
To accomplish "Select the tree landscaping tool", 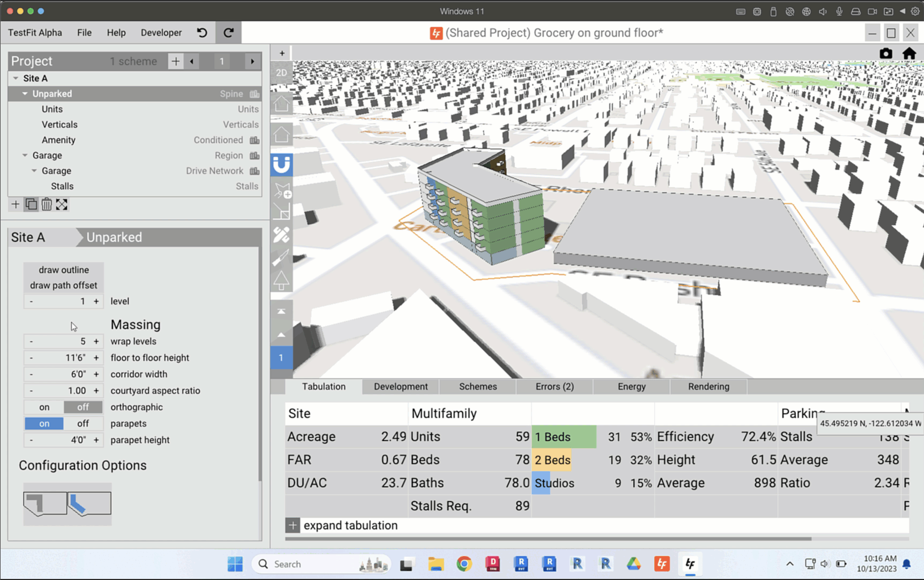I will pyautogui.click(x=281, y=280).
